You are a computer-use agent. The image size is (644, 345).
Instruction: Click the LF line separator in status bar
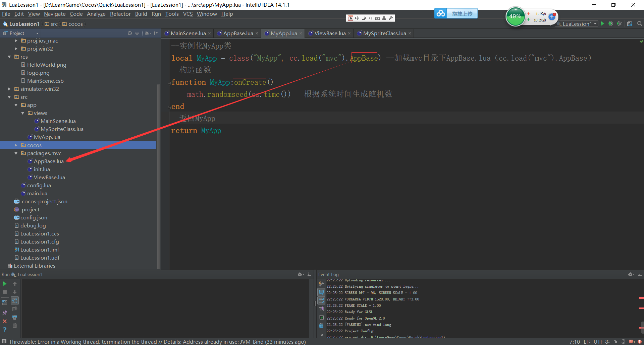587,342
